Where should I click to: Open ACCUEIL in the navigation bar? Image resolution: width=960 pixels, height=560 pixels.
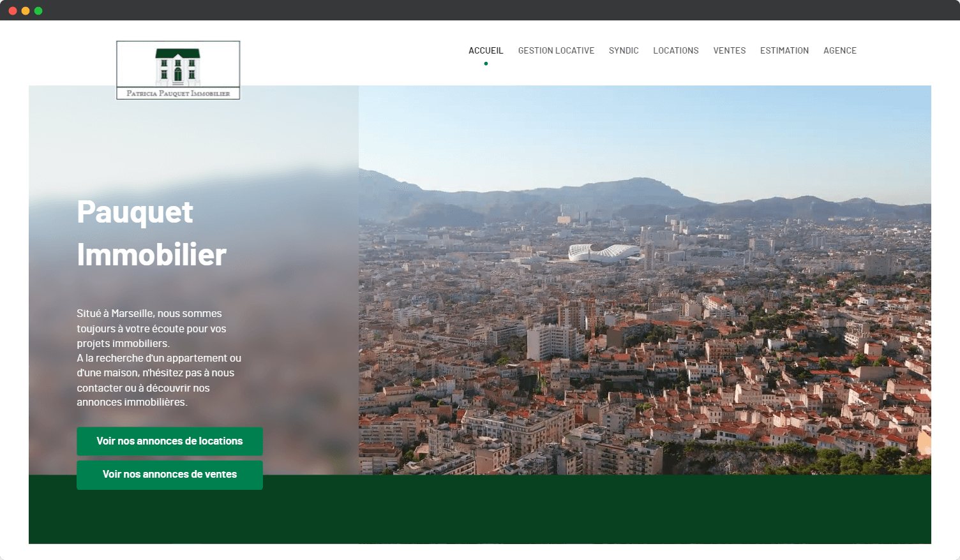click(x=486, y=50)
